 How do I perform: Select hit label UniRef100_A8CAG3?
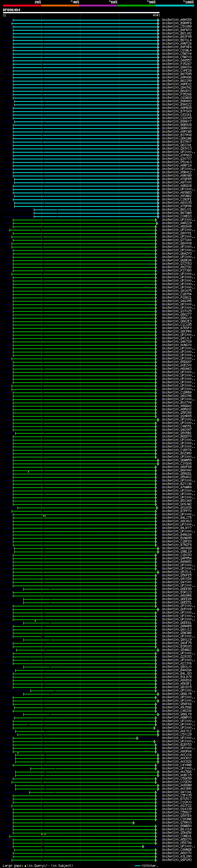click(177, 521)
